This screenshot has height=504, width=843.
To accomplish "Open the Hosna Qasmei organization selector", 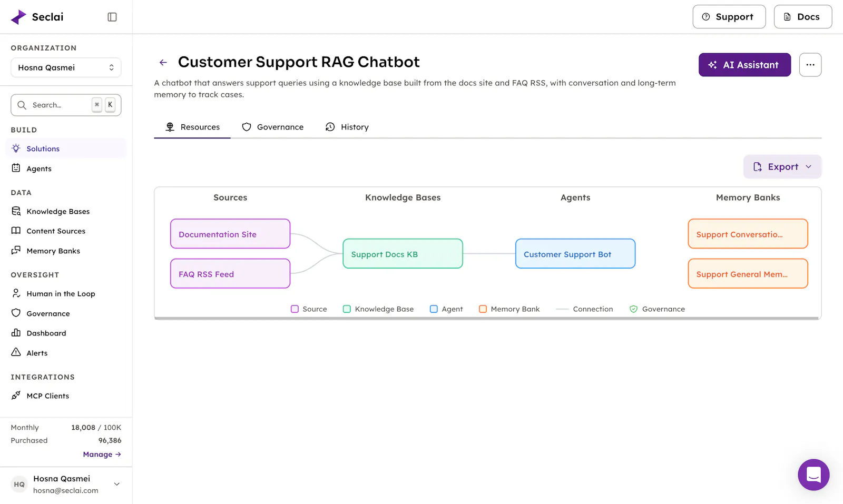I will [66, 67].
